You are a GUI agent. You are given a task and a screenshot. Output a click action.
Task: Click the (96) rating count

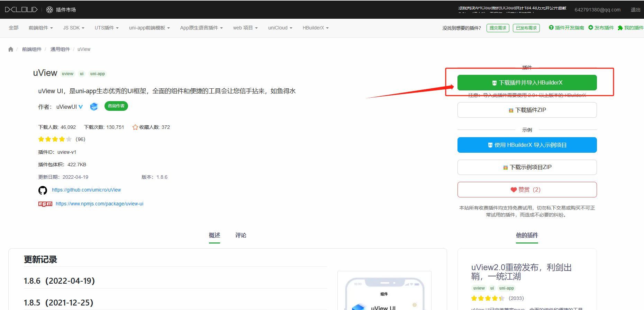coord(80,139)
